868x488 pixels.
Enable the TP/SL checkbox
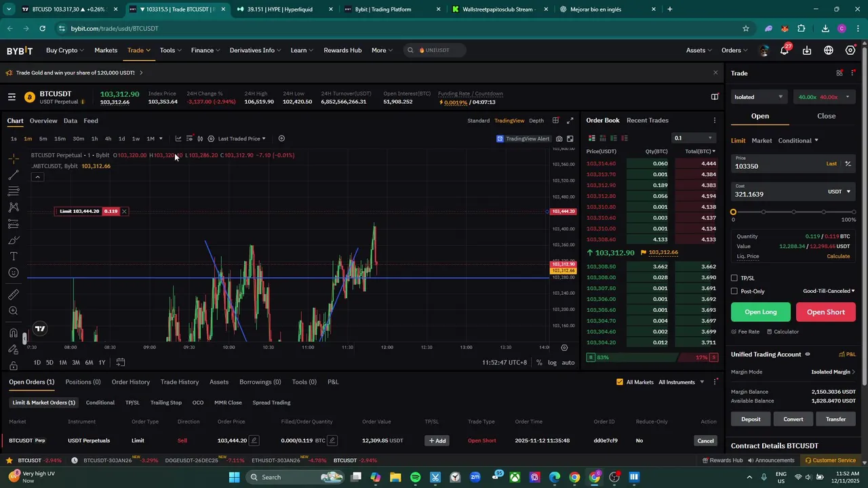[x=734, y=278]
